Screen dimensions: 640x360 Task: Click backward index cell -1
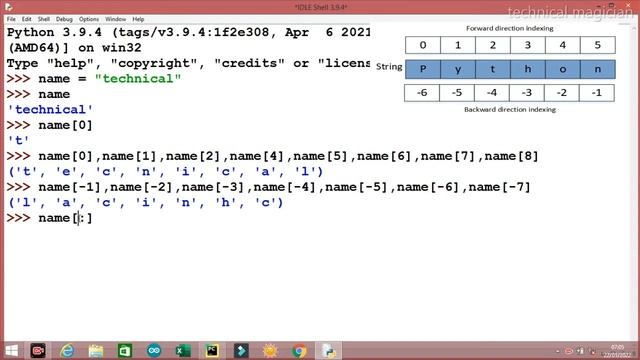[x=597, y=93]
